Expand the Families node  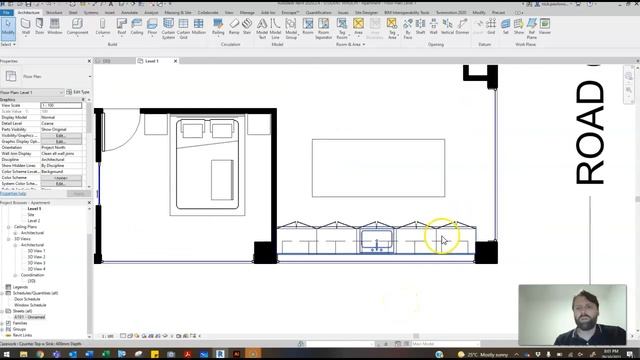click(x=2, y=323)
